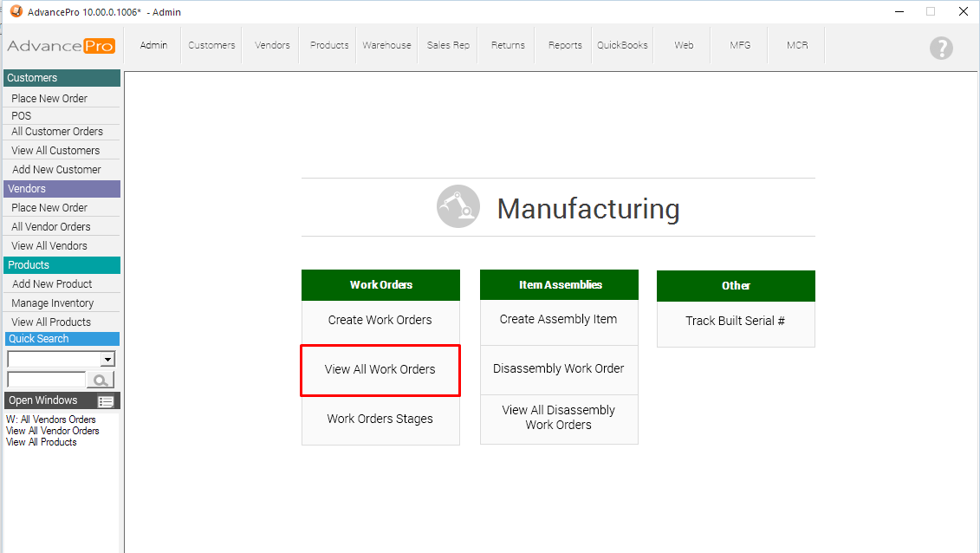
Task: Click the Open Windows list icon
Action: click(x=106, y=401)
